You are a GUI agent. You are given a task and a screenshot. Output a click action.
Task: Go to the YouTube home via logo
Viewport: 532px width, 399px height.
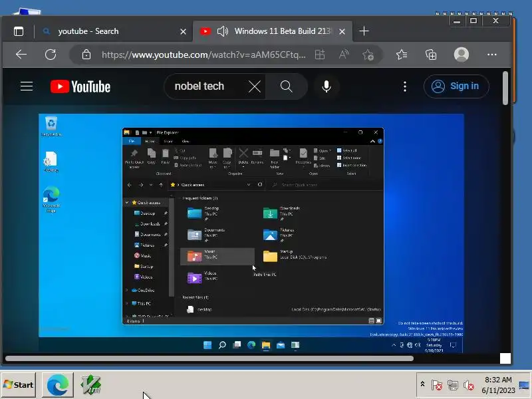point(80,86)
